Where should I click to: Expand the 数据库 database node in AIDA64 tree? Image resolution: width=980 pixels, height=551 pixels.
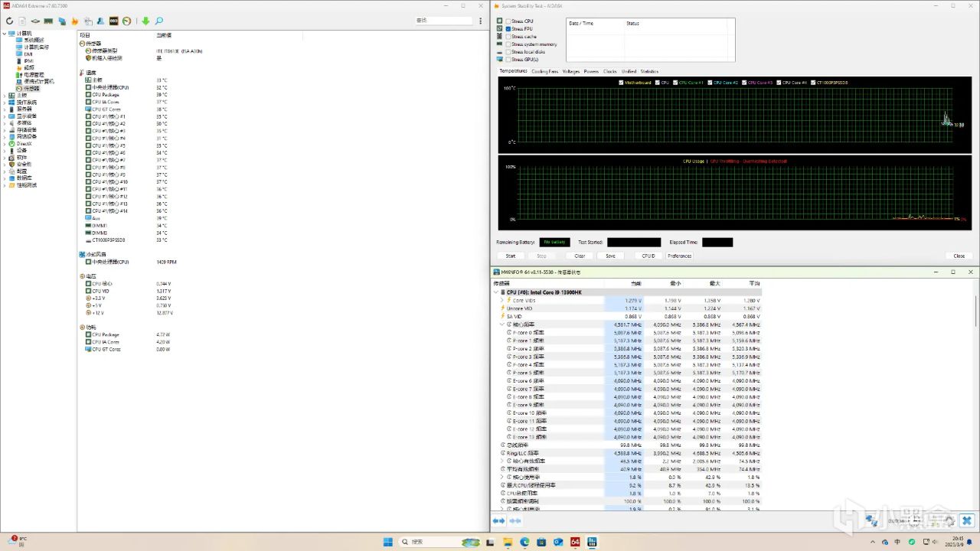click(4, 178)
